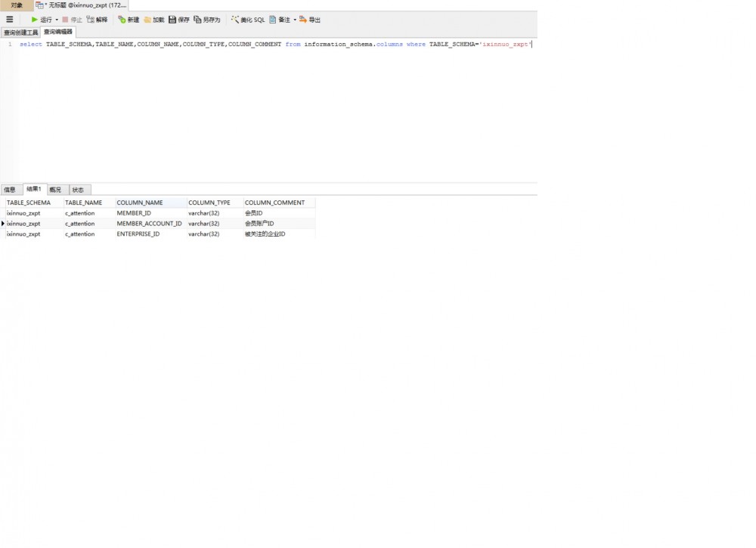This screenshot has height=548, width=756.
Task: Click the COLUMN_TYPE column header
Action: (215, 203)
